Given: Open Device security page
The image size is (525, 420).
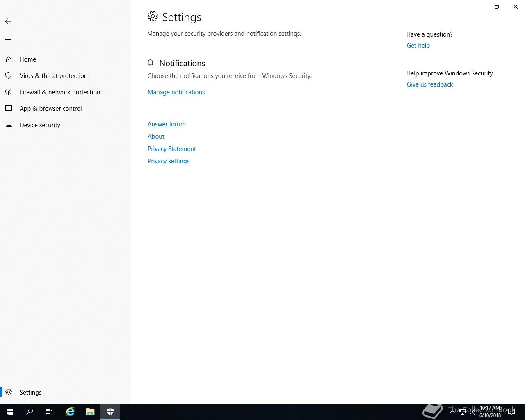Looking at the screenshot, I should pos(40,125).
